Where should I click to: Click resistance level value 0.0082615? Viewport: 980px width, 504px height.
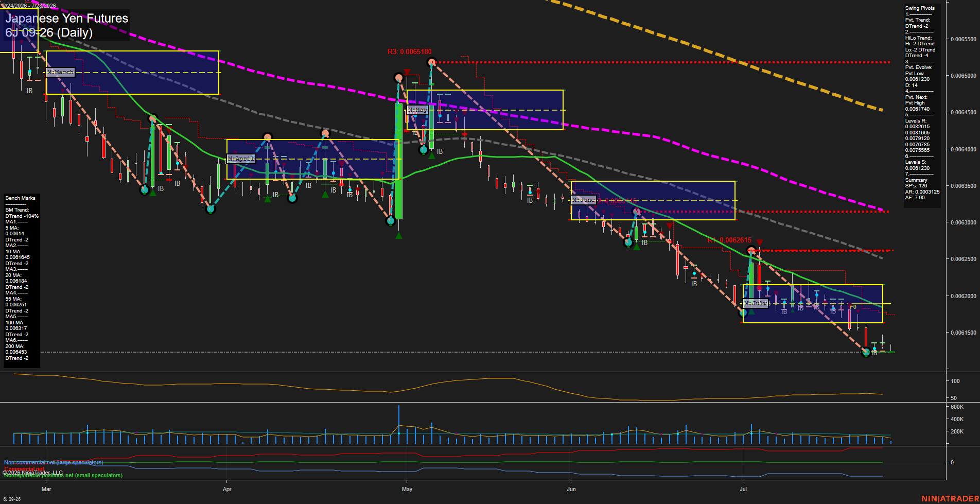[x=918, y=127]
